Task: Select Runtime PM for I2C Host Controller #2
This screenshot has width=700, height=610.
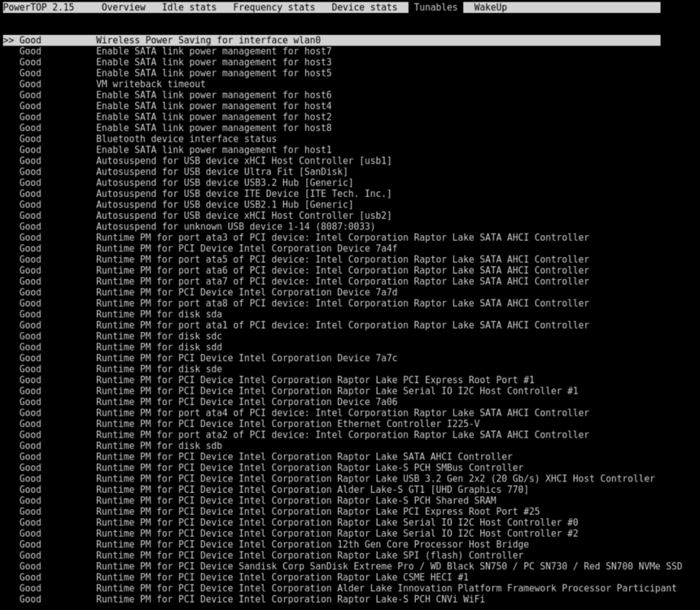Action: click(299, 534)
